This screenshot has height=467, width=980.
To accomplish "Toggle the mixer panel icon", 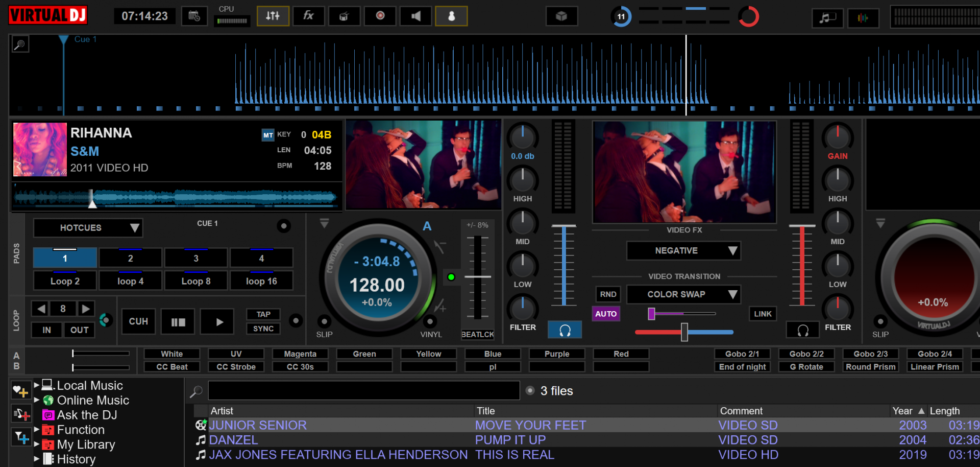I will pyautogui.click(x=273, y=16).
